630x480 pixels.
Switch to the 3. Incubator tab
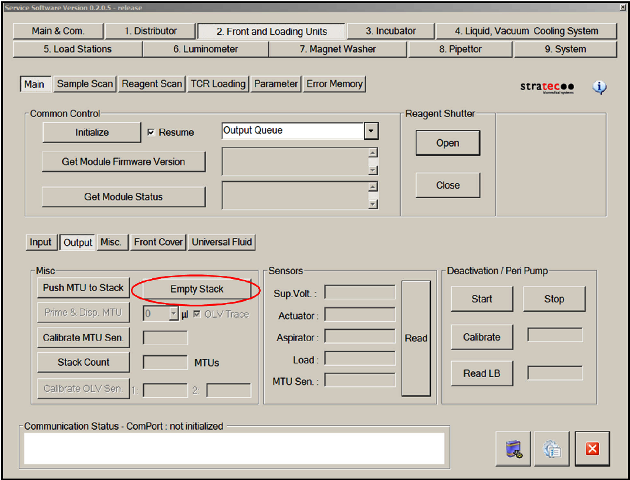(389, 31)
